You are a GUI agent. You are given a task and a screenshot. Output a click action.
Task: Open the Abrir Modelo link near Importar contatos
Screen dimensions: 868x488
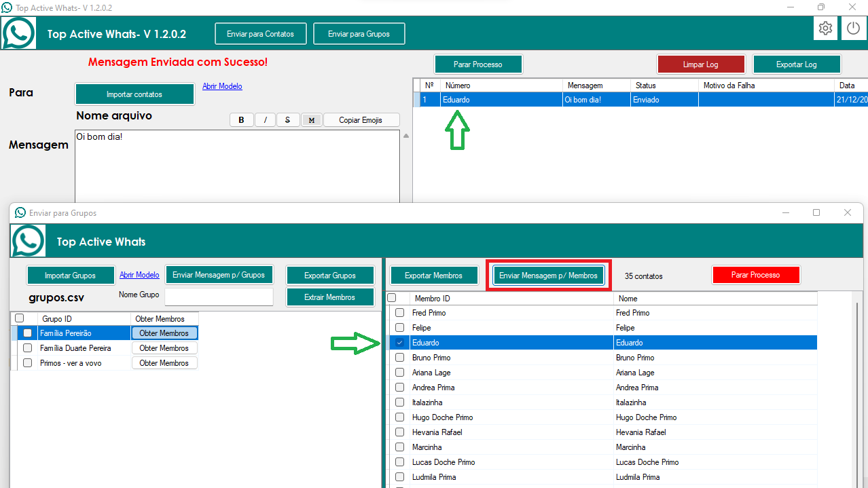click(x=222, y=86)
